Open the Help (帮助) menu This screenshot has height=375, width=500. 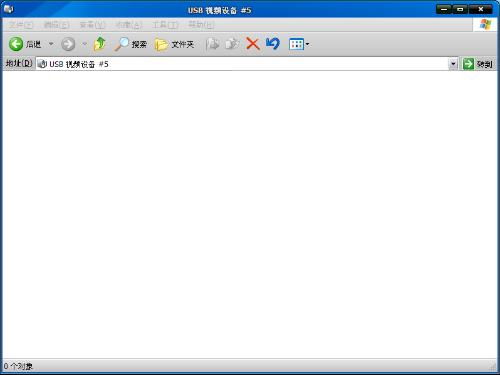pyautogui.click(x=201, y=25)
